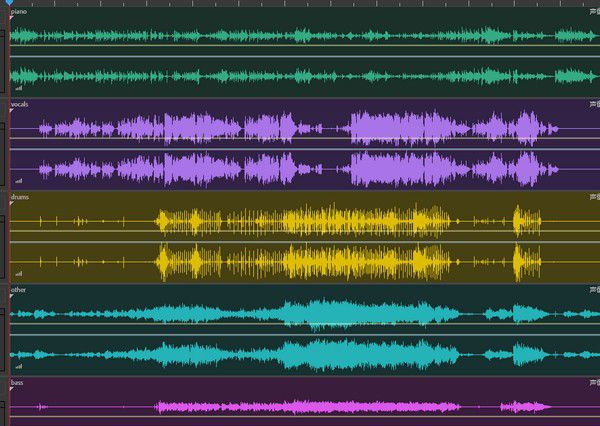Click the time ruler above the piano track
The width and height of the screenshot is (600, 426).
pyautogui.click(x=305, y=3)
